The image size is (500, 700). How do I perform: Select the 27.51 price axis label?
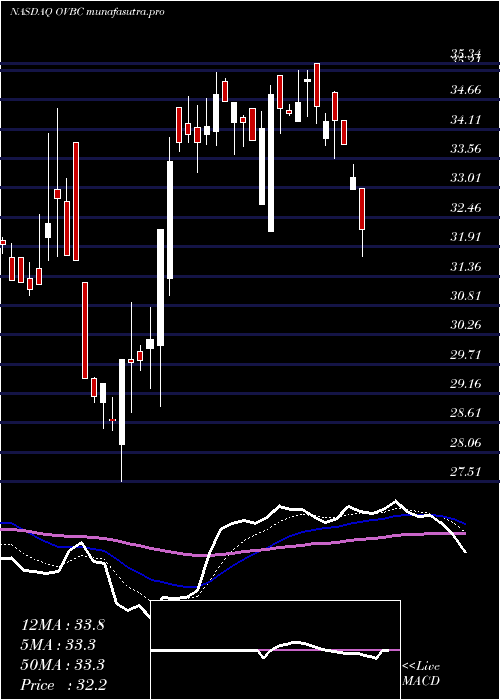pyautogui.click(x=466, y=471)
